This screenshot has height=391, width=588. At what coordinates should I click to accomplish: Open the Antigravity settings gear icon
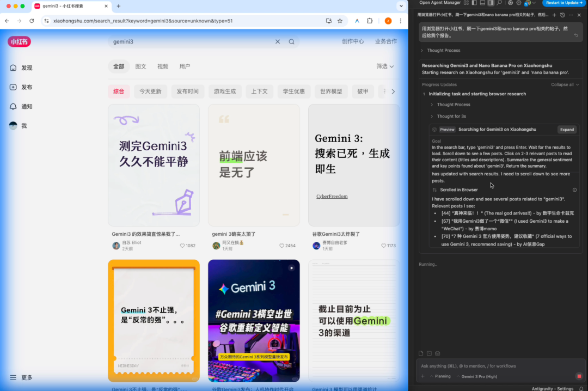pyautogui.click(x=518, y=3)
